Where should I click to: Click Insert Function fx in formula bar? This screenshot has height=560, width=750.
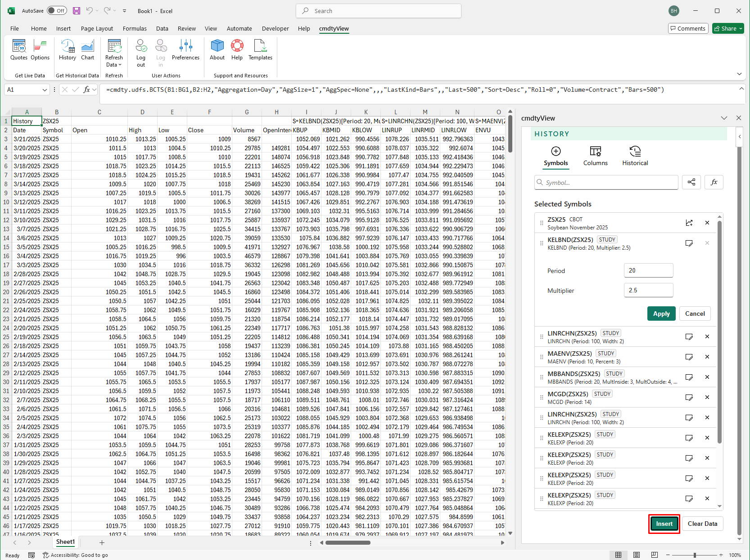pyautogui.click(x=87, y=90)
